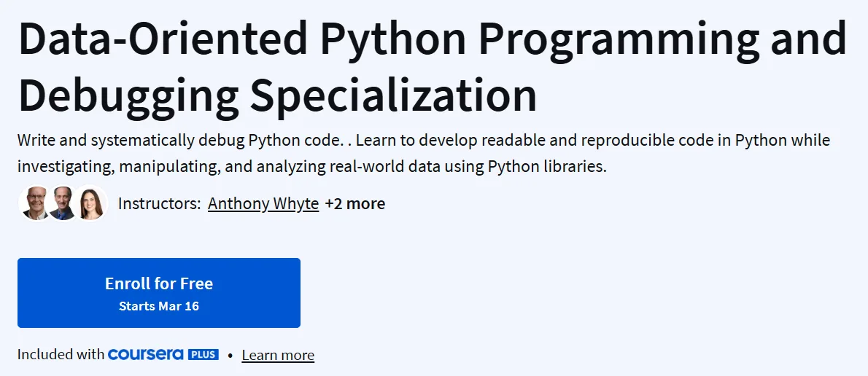This screenshot has height=376, width=868.
Task: Click the blue PLUS badge
Action: tap(204, 354)
